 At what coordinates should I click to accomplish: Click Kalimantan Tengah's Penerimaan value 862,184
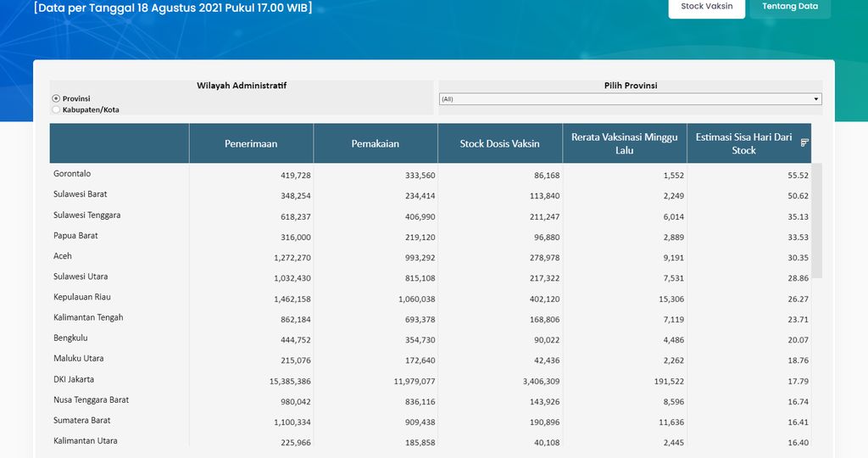tap(296, 320)
